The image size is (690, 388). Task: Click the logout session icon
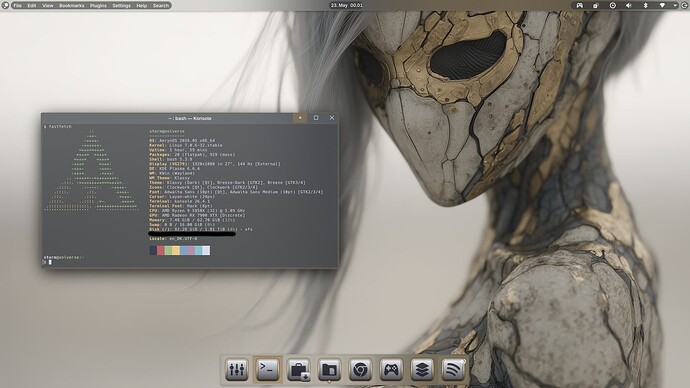(684, 5)
